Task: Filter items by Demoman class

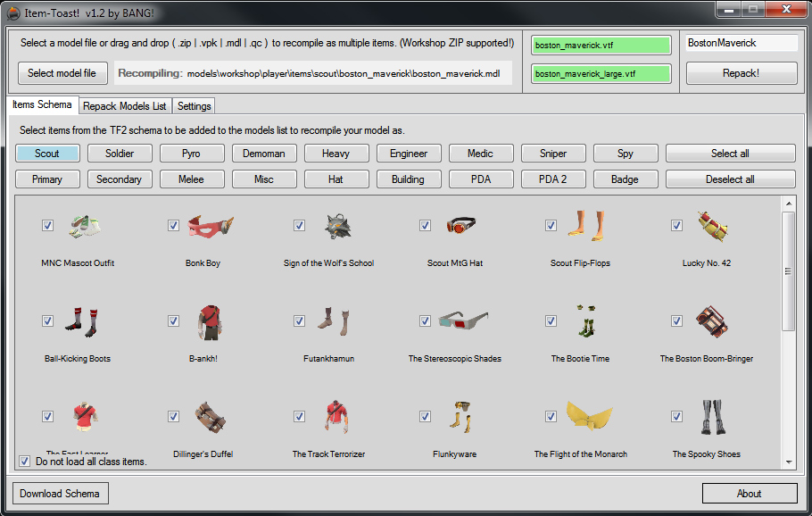Action: click(x=264, y=154)
